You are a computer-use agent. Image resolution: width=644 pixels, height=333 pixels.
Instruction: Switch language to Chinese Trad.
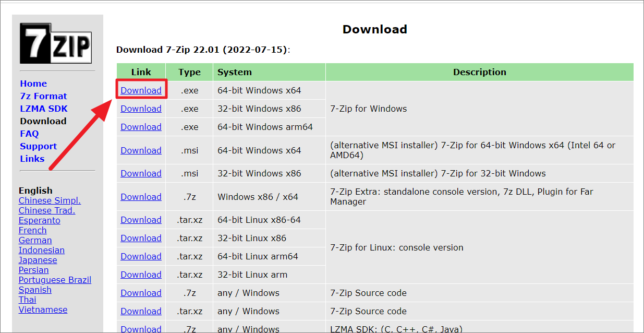coord(47,210)
